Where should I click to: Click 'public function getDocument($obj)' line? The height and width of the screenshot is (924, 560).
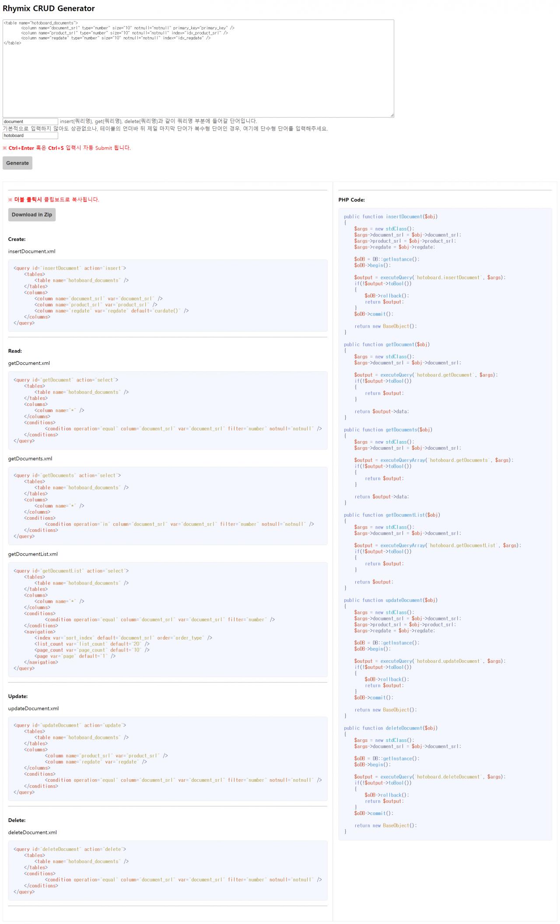387,344
